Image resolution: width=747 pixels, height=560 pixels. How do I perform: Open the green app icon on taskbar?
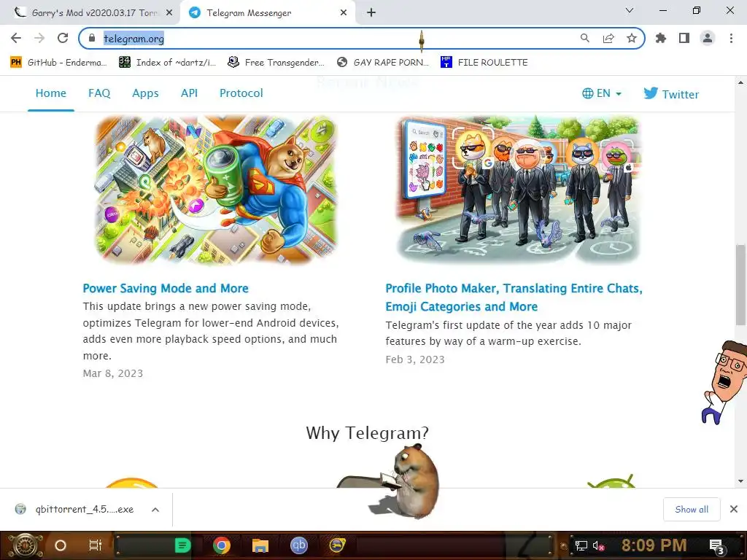click(182, 545)
